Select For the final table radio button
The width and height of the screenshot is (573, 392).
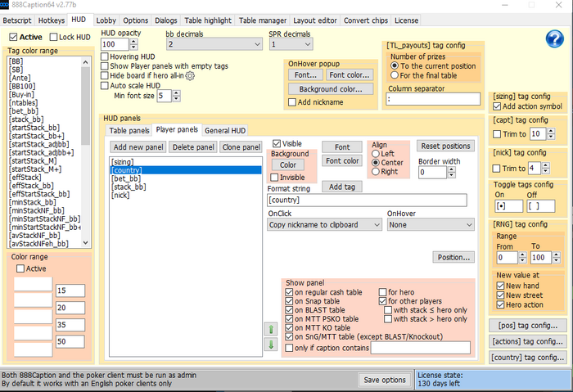(x=395, y=75)
